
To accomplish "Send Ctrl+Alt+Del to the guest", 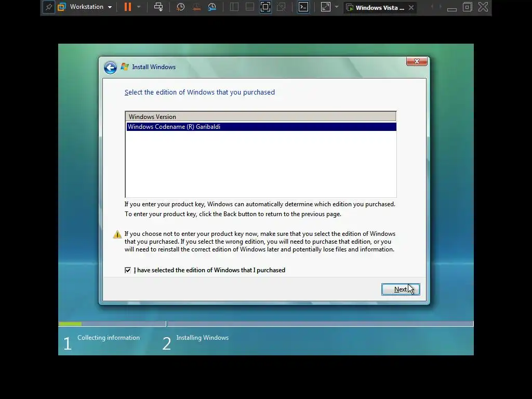I will (158, 7).
